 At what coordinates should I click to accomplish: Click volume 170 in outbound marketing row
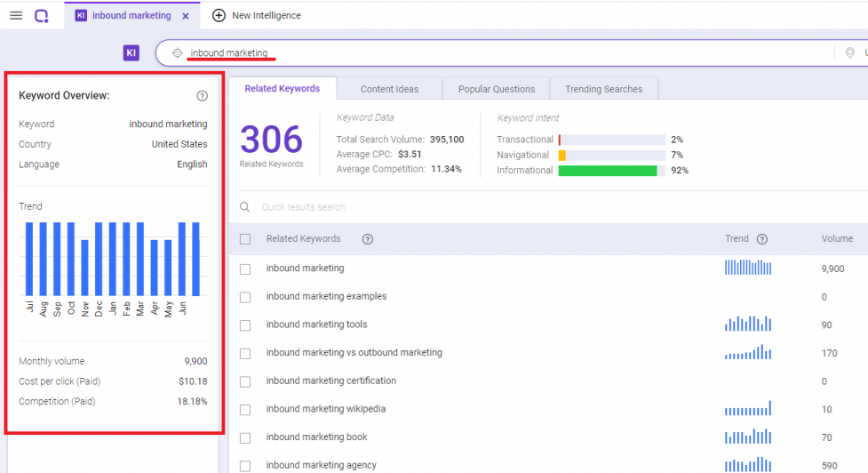coord(829,353)
